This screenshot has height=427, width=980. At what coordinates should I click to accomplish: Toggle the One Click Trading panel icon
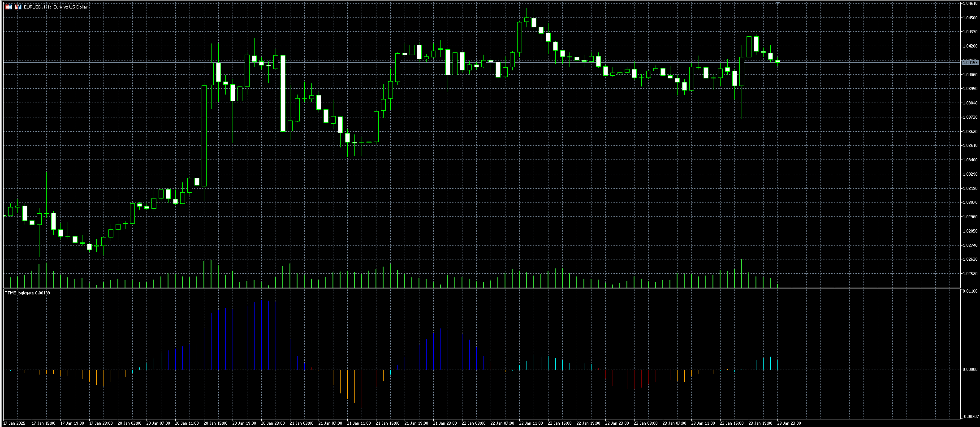pos(18,7)
